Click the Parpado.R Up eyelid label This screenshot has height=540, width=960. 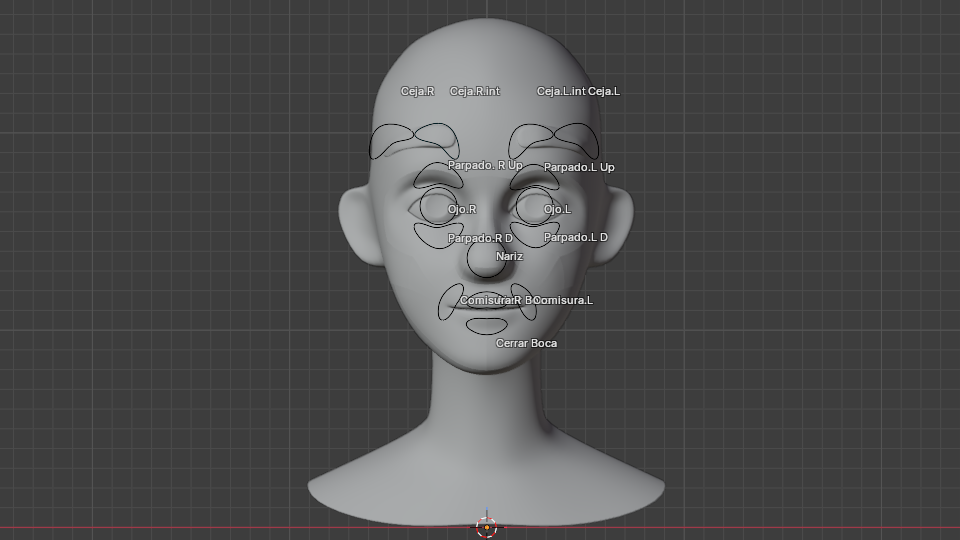[x=485, y=165]
